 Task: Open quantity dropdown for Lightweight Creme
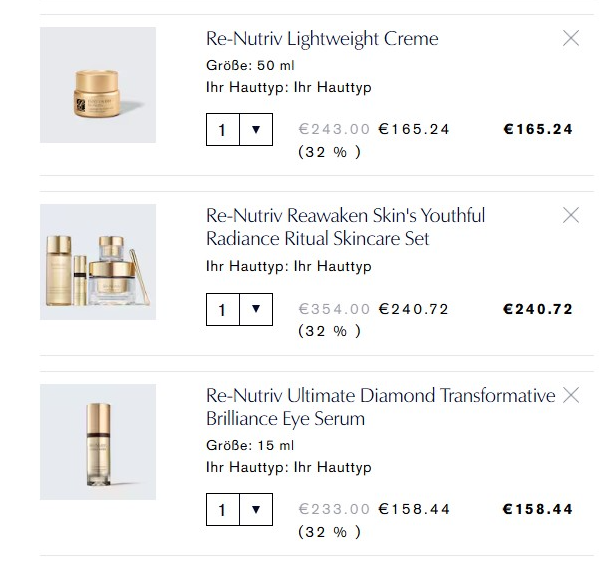[256, 129]
